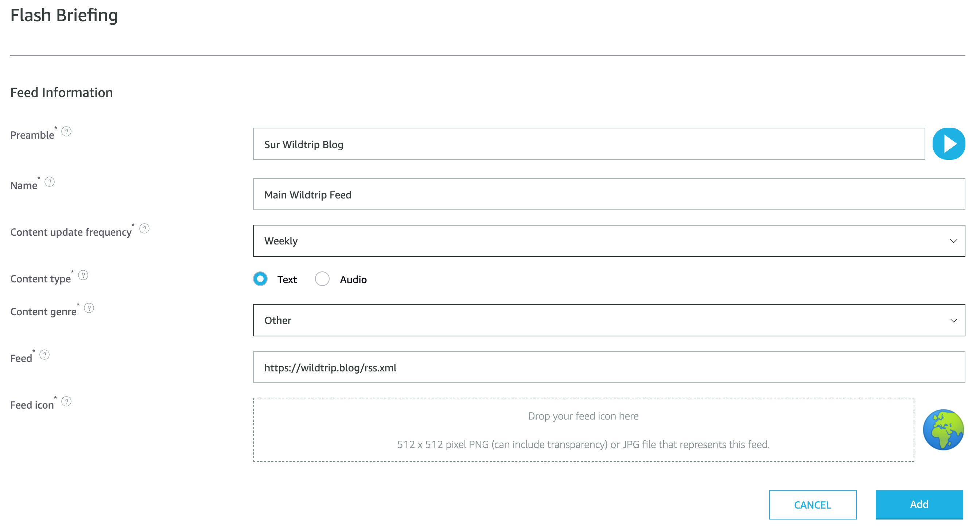Show help for Content genre
The image size is (980, 529).
click(89, 308)
